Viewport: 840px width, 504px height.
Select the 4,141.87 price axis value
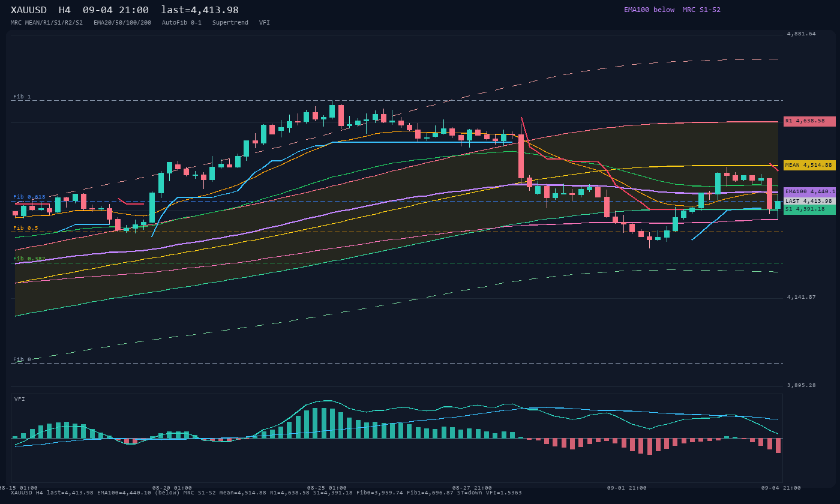click(802, 297)
